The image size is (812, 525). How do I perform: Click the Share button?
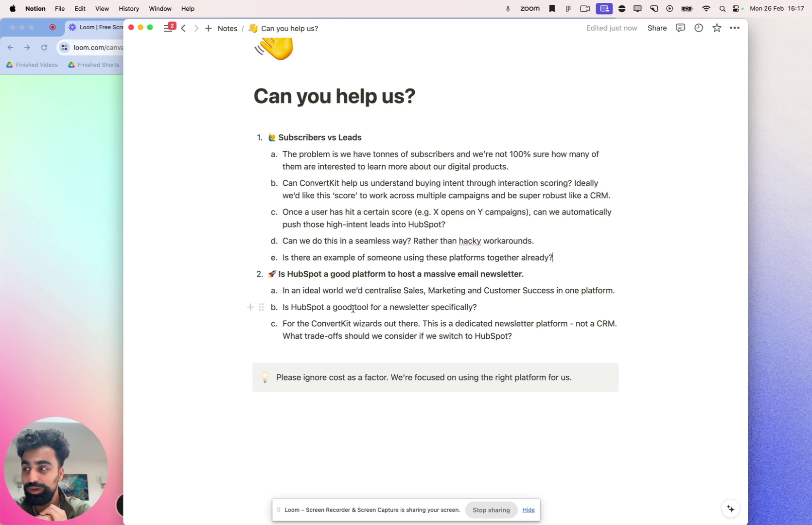point(657,28)
